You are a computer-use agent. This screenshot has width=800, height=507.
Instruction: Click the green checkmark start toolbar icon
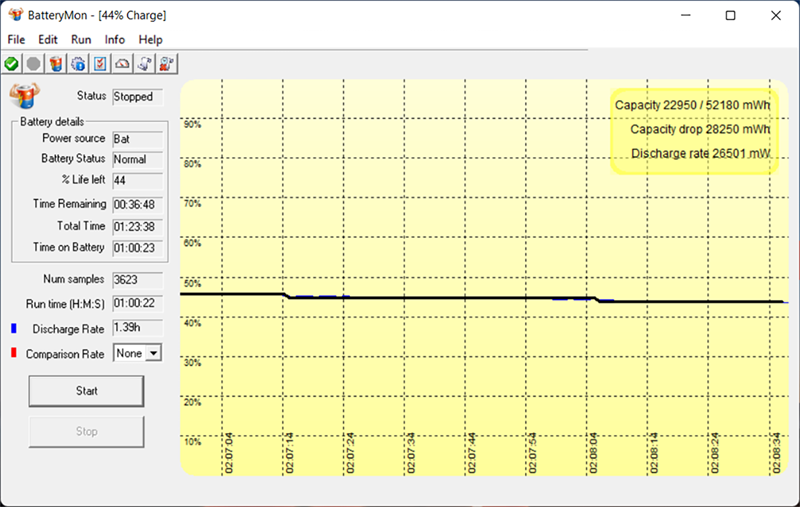12,64
